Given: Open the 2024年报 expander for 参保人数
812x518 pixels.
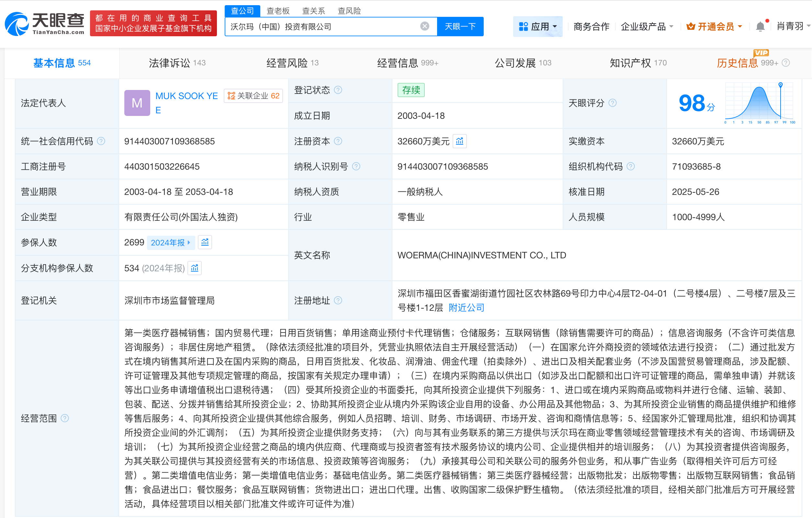Looking at the screenshot, I should 171,242.
